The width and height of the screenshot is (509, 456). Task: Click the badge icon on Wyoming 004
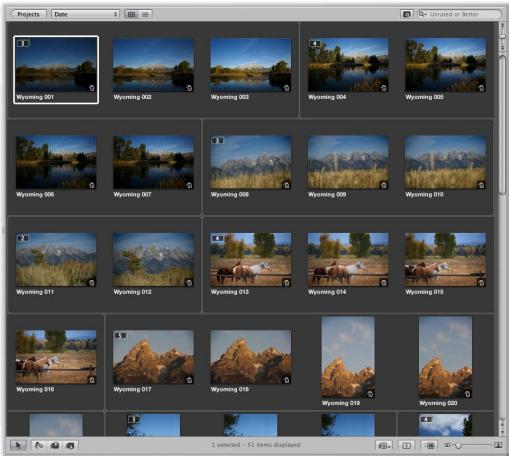pos(384,88)
